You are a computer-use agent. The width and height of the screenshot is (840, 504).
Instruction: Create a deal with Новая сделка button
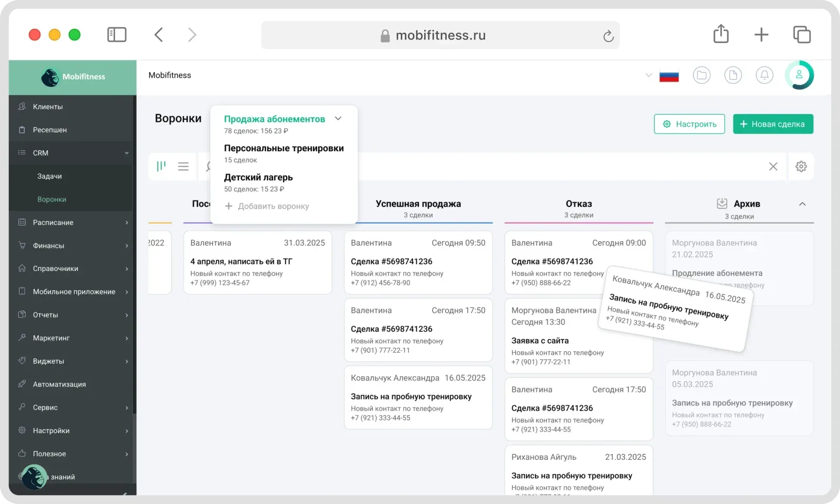[773, 124]
